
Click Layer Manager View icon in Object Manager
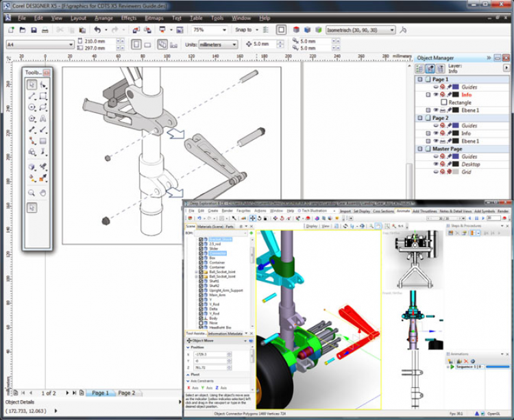tap(441, 69)
